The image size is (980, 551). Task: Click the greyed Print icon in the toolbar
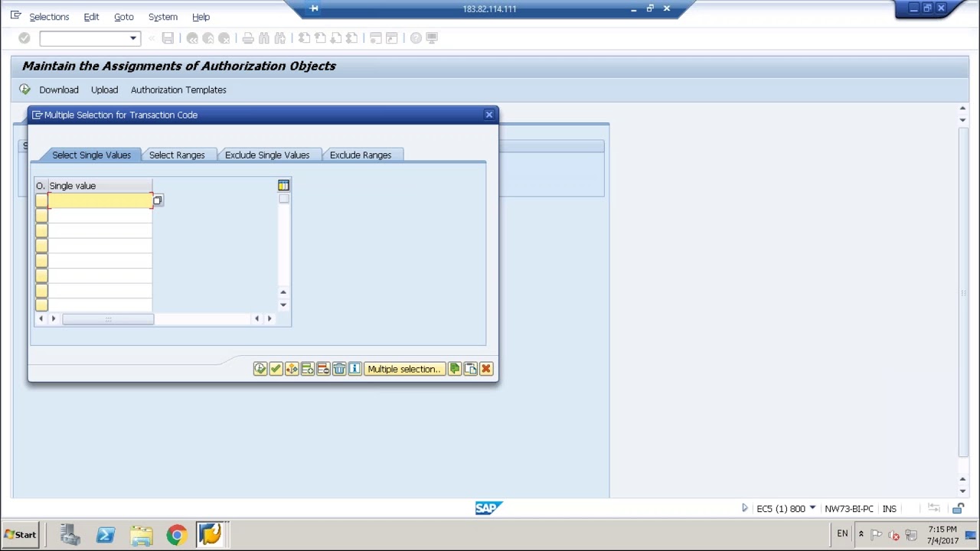click(x=248, y=38)
